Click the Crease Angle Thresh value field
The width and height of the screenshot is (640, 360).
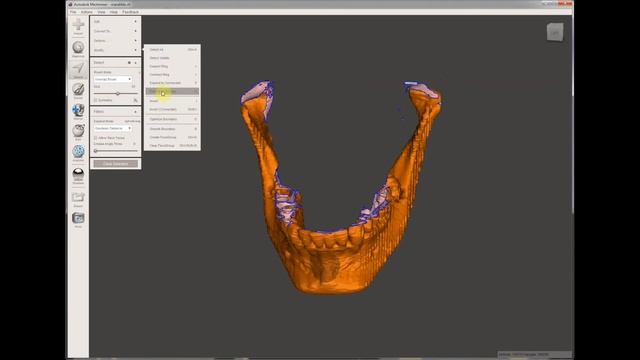click(x=134, y=144)
